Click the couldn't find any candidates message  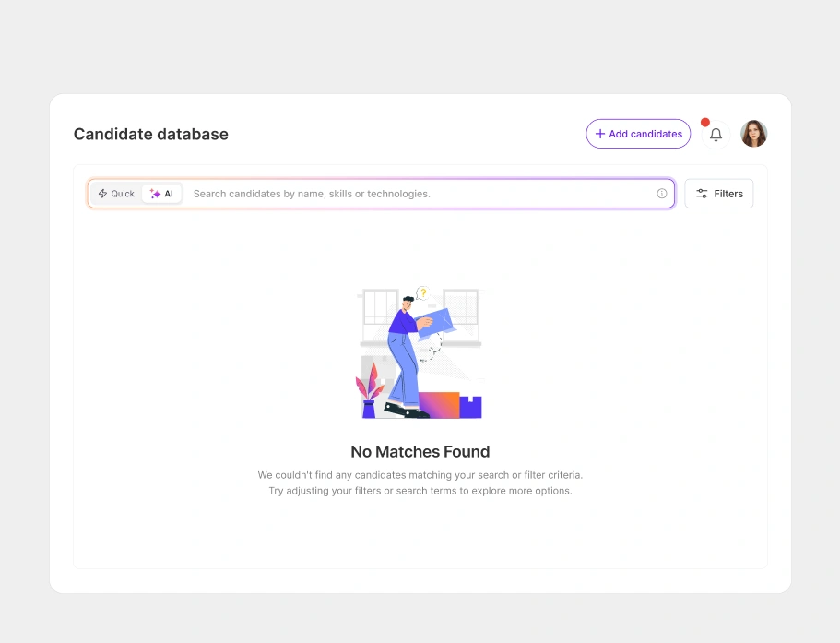tap(420, 475)
